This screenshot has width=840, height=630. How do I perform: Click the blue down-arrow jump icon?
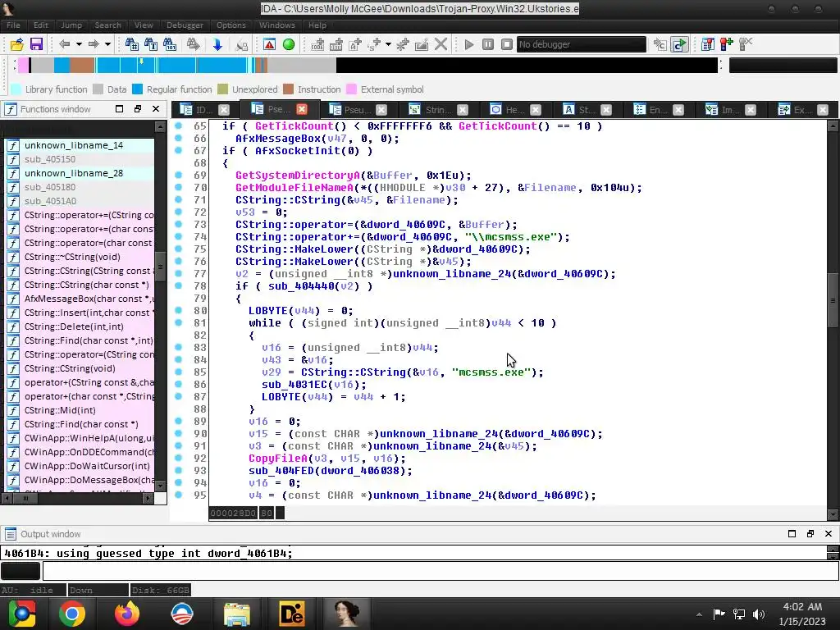tap(217, 44)
